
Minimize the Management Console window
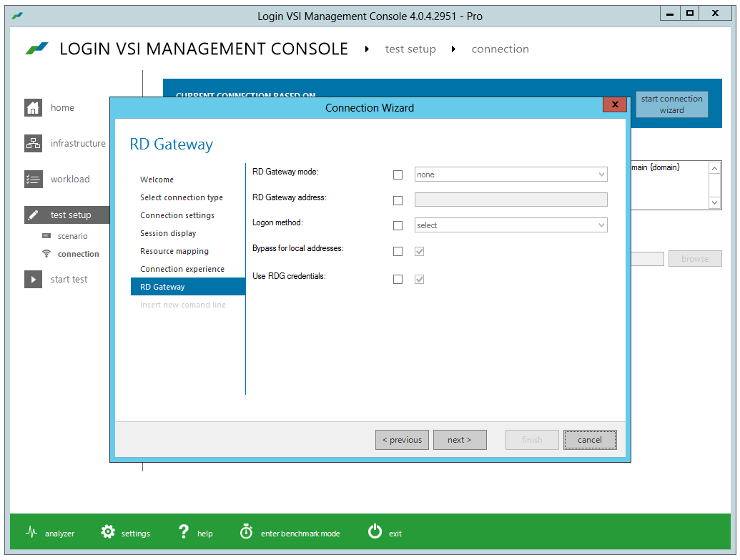[670, 14]
